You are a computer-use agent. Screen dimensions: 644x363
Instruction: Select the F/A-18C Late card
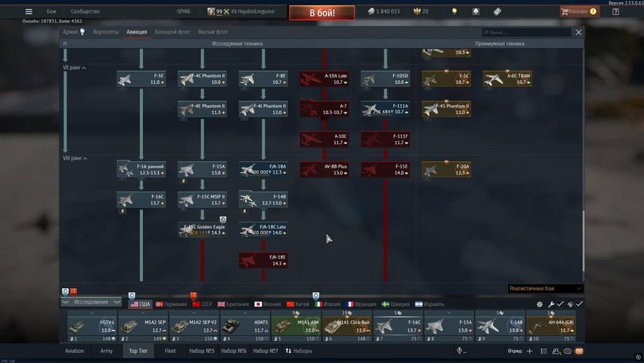pyautogui.click(x=263, y=230)
